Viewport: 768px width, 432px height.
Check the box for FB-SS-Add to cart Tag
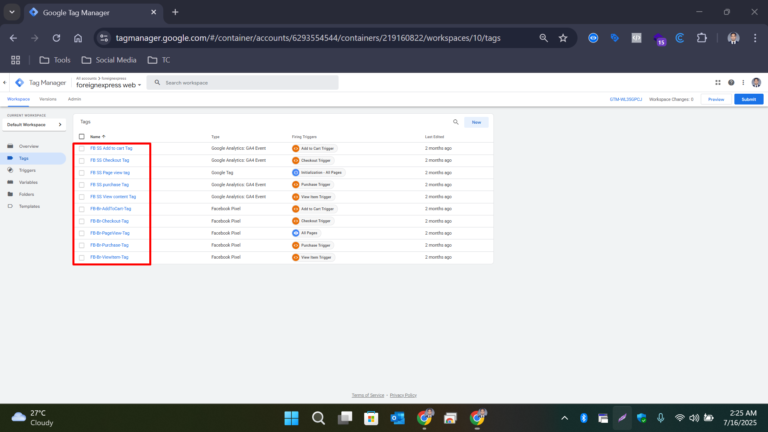coord(82,147)
